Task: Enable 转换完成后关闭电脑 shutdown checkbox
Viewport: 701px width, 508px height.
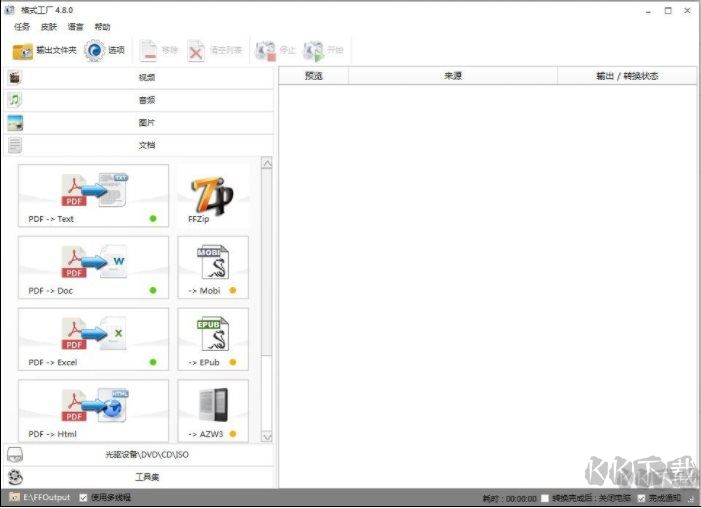Action: [x=545, y=497]
